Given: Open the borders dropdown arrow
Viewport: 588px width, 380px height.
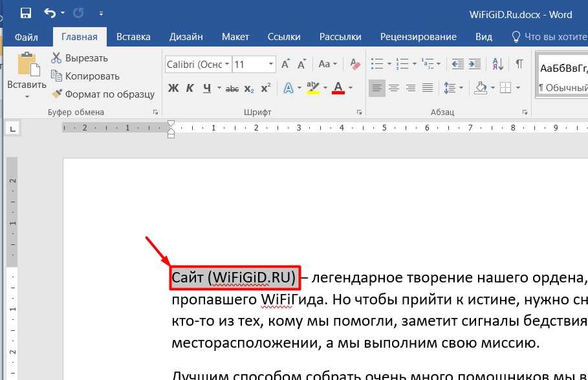Looking at the screenshot, I should tap(518, 88).
